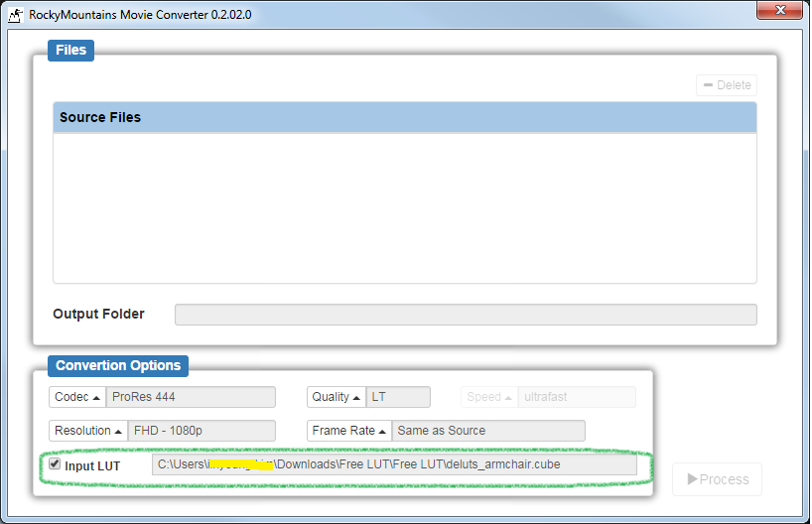The image size is (812, 524).
Task: Uncheck the Input LUT checkbox
Action: tap(55, 464)
